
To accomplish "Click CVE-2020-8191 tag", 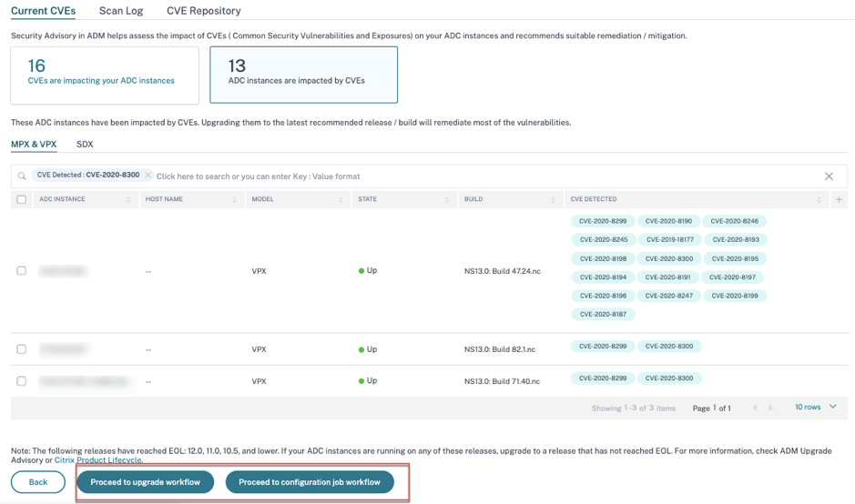I will click(668, 277).
